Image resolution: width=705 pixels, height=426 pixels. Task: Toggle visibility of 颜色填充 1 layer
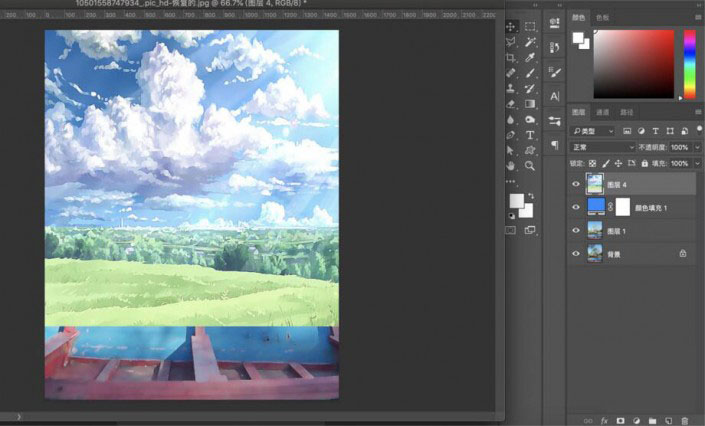(575, 208)
